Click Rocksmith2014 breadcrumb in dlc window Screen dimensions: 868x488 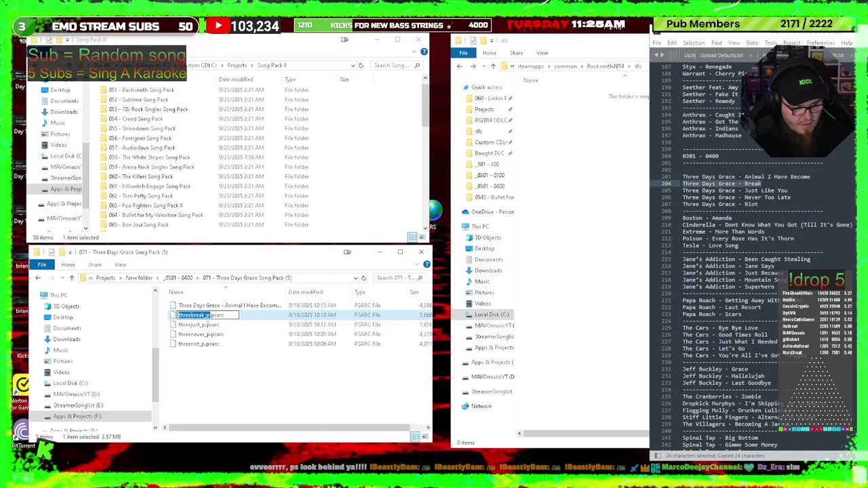[605, 66]
